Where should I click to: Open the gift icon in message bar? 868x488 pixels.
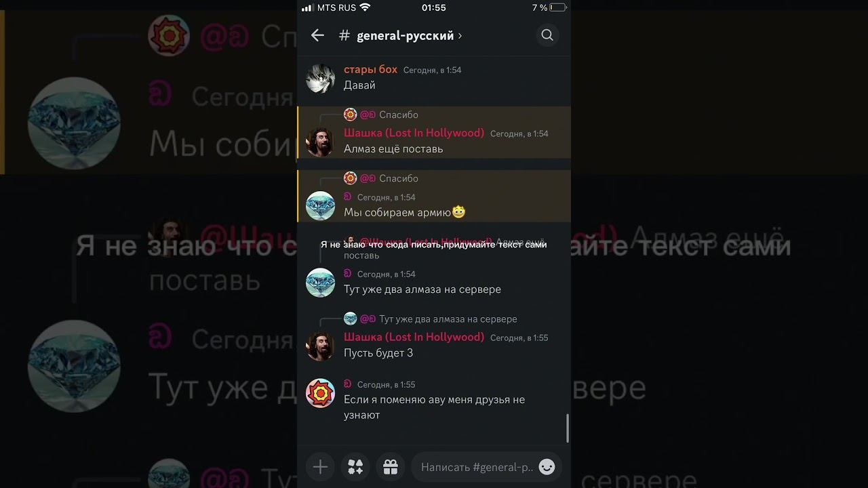[391, 467]
